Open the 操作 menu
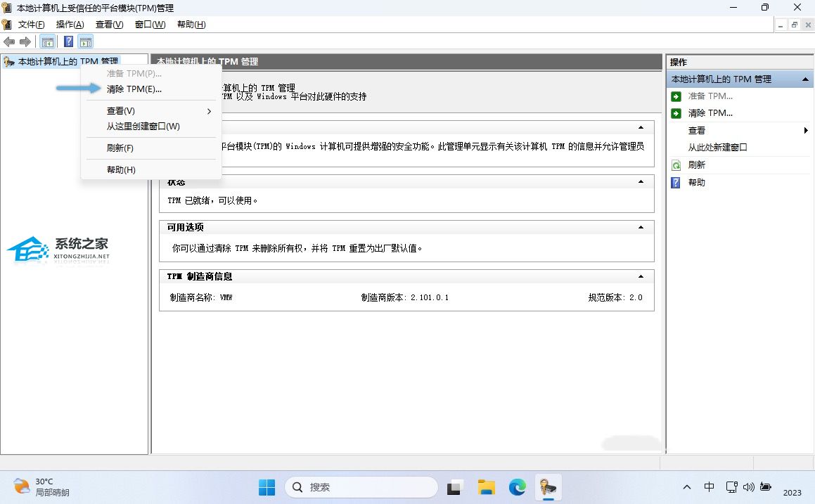815x504 pixels. (x=70, y=24)
